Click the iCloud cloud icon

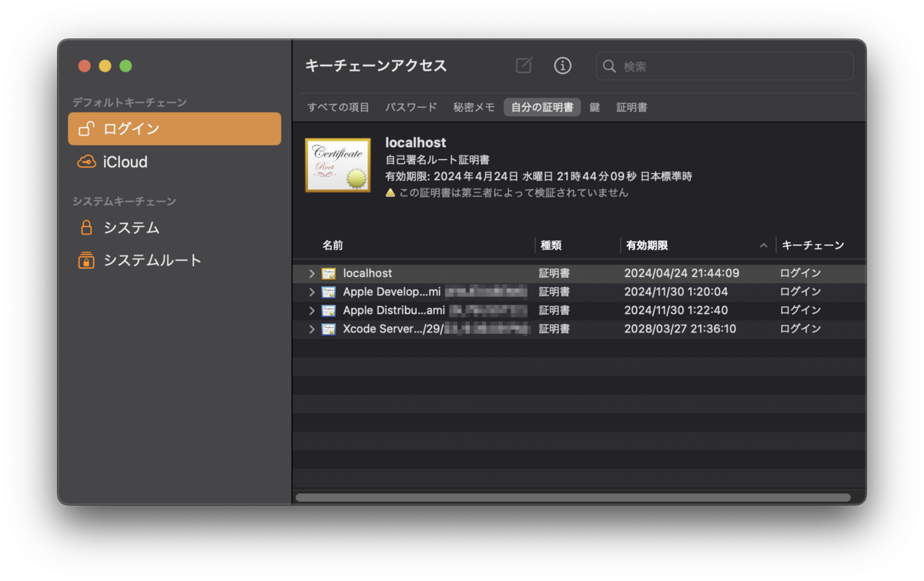pyautogui.click(x=86, y=162)
